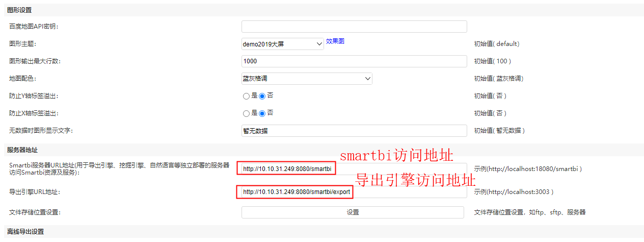Open the 效果图 link
The height and width of the screenshot is (242, 644).
pyautogui.click(x=335, y=41)
